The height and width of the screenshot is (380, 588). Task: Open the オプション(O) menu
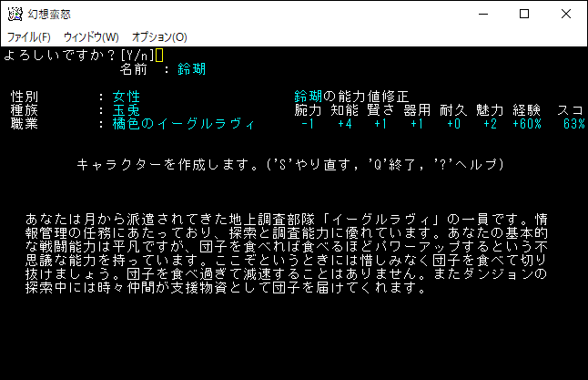click(x=159, y=37)
